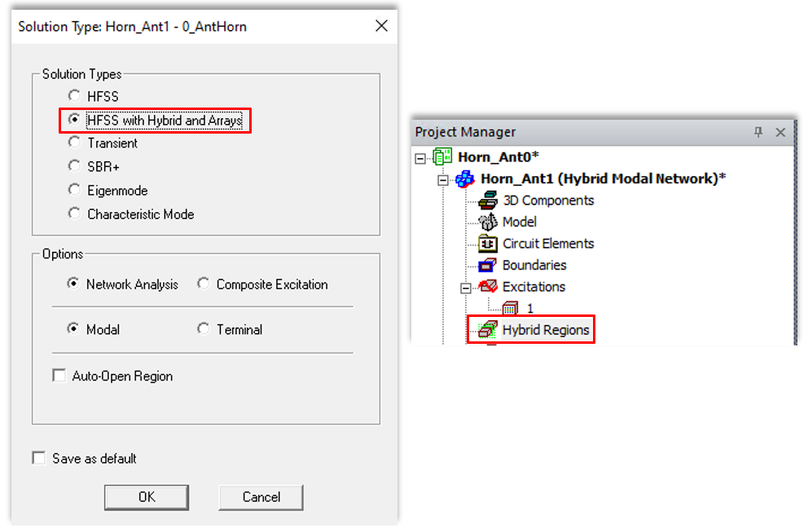
Task: Click the Excitations node icon
Action: tap(488, 287)
